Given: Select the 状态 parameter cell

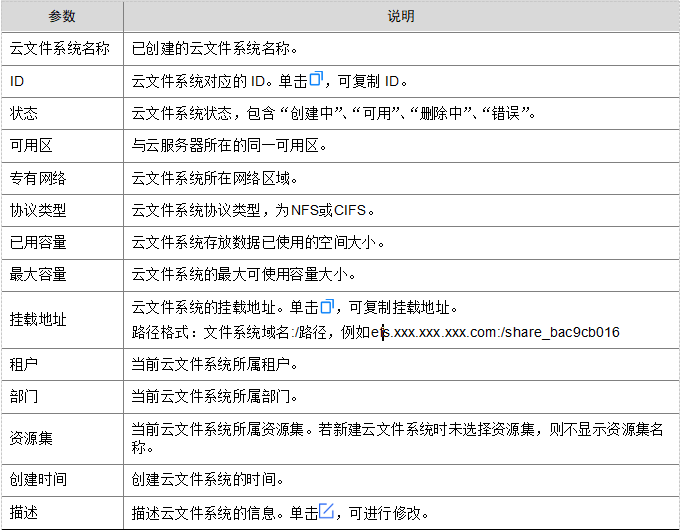Looking at the screenshot, I should coord(63,113).
